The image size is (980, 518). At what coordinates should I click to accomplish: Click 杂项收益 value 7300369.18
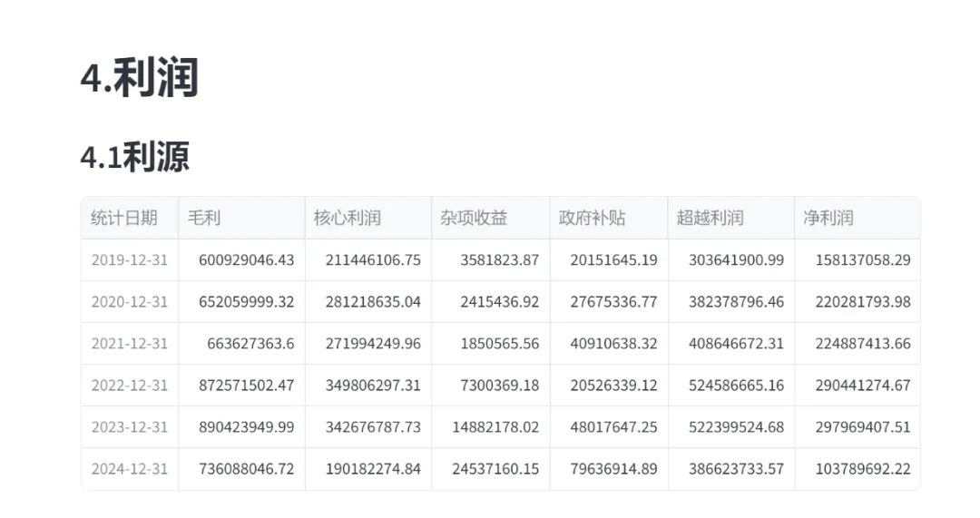point(490,386)
